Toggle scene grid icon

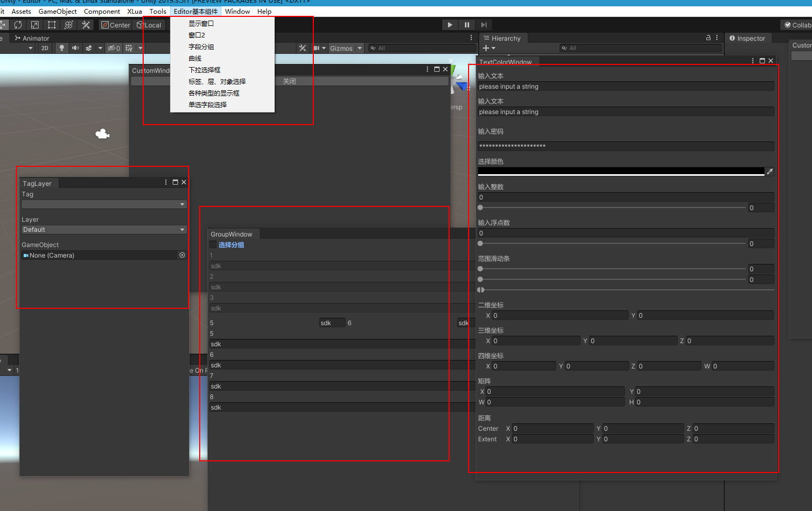129,48
